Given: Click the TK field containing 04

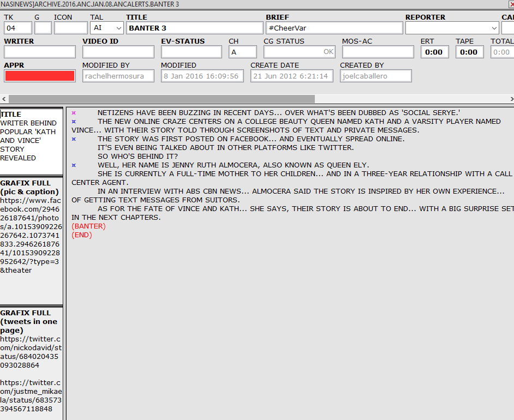Looking at the screenshot, I should coord(17,28).
